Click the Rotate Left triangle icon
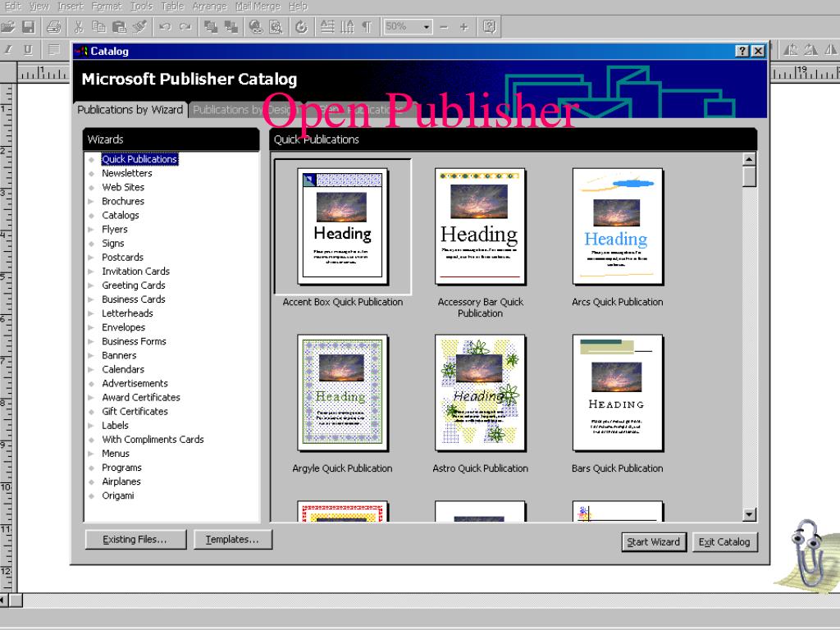The image size is (840, 630). 791,50
